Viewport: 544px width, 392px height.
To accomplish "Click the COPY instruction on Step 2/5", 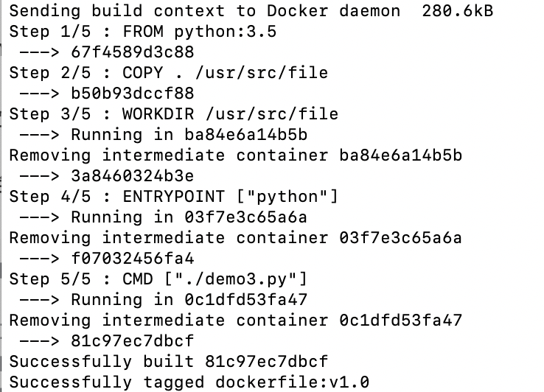I will click(x=142, y=73).
